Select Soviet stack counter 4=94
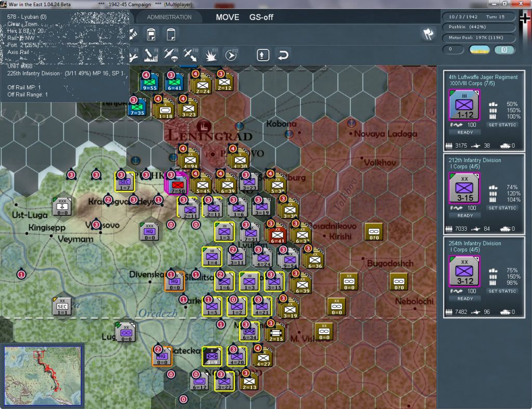This screenshot has width=532, height=409. pyautogui.click(x=190, y=160)
